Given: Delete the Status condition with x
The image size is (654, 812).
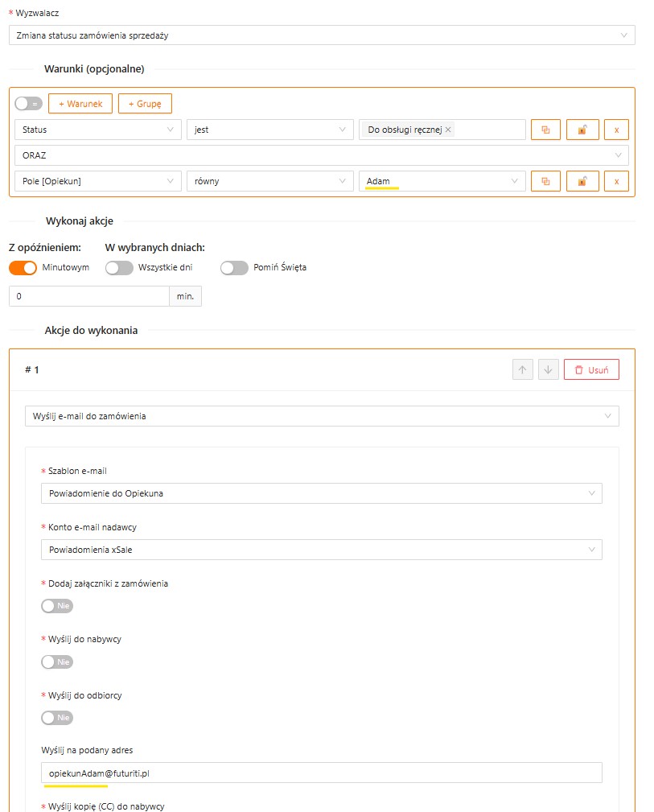Looking at the screenshot, I should tap(616, 130).
